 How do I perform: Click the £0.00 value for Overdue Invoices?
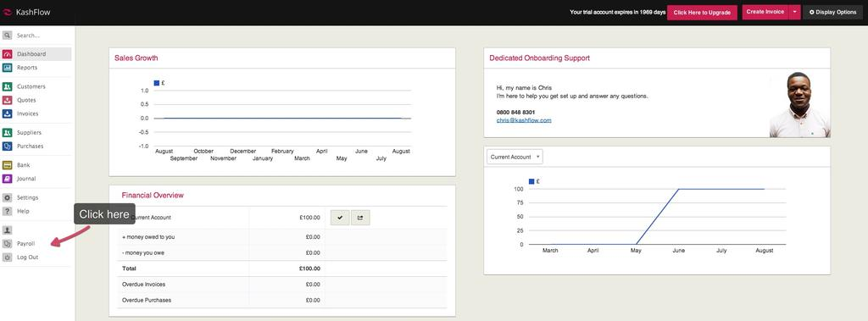tap(313, 285)
